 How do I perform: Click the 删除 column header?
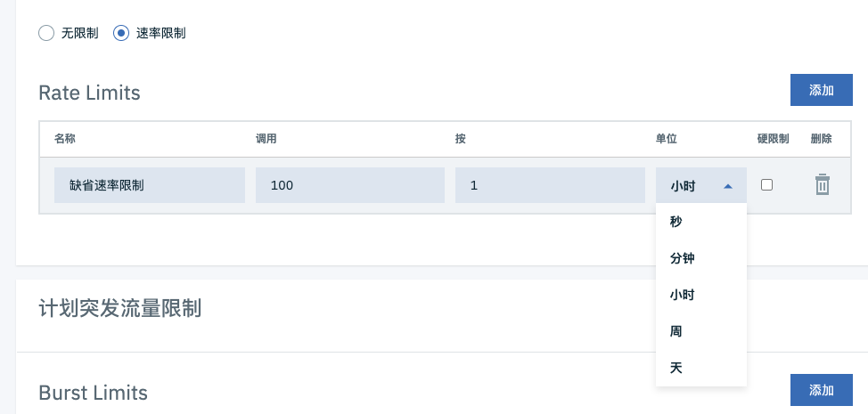[822, 139]
